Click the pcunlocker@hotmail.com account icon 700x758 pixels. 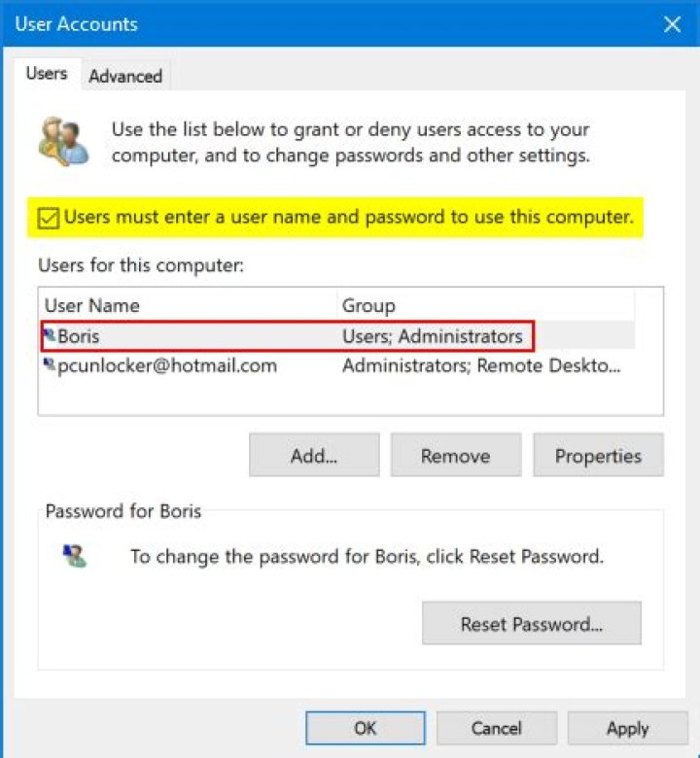[50, 365]
